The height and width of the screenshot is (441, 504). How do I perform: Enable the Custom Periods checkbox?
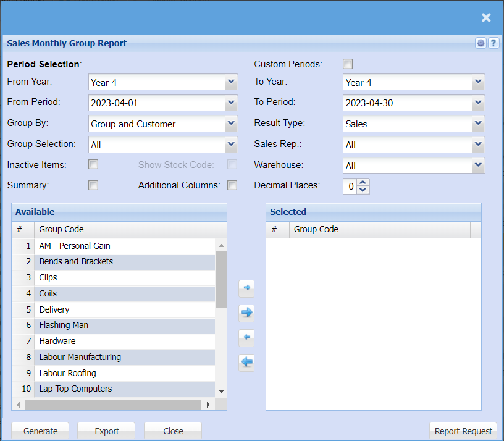[348, 64]
